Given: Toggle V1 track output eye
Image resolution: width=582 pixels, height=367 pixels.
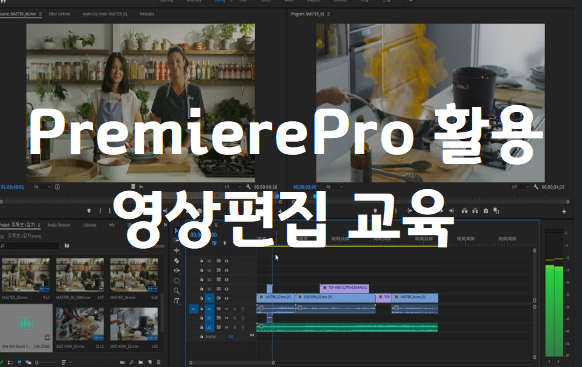Looking at the screenshot, I should (226, 298).
